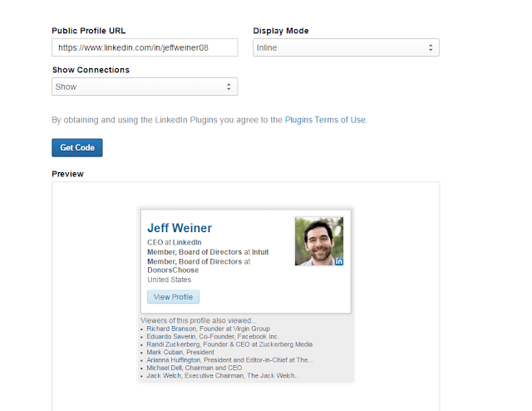Click the 'Display Mode' label

[x=281, y=31]
